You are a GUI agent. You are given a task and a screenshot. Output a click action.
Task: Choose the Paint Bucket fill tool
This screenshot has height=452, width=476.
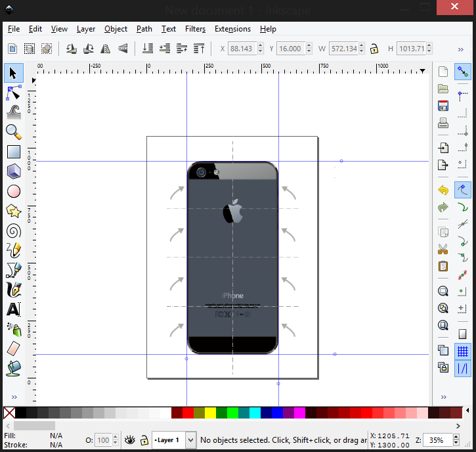13,369
